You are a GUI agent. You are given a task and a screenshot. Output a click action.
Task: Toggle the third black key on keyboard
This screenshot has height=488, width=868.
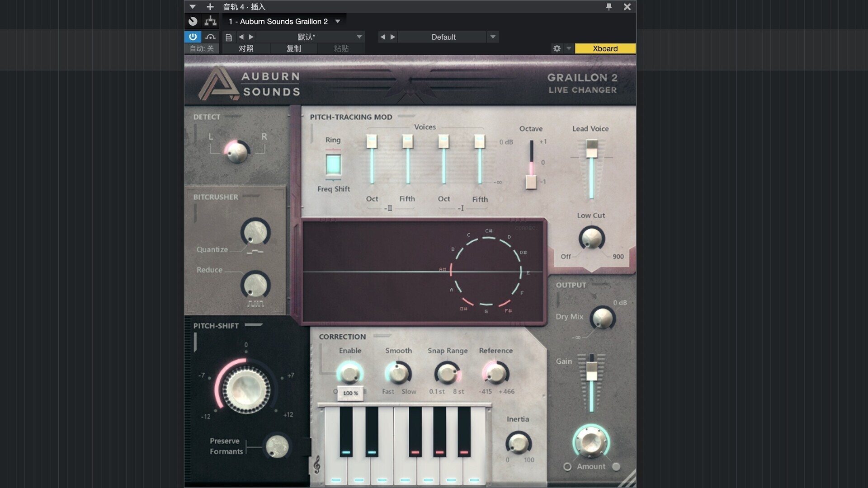tap(415, 431)
